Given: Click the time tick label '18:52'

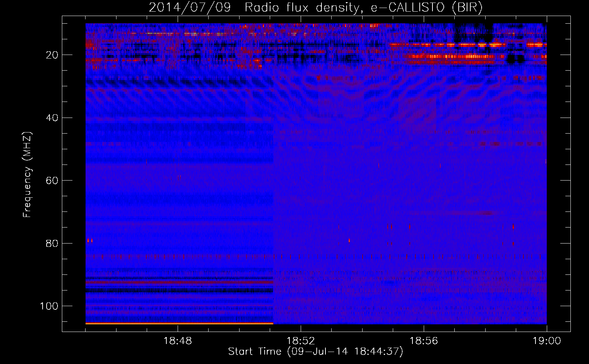Looking at the screenshot, I should pos(301,341).
